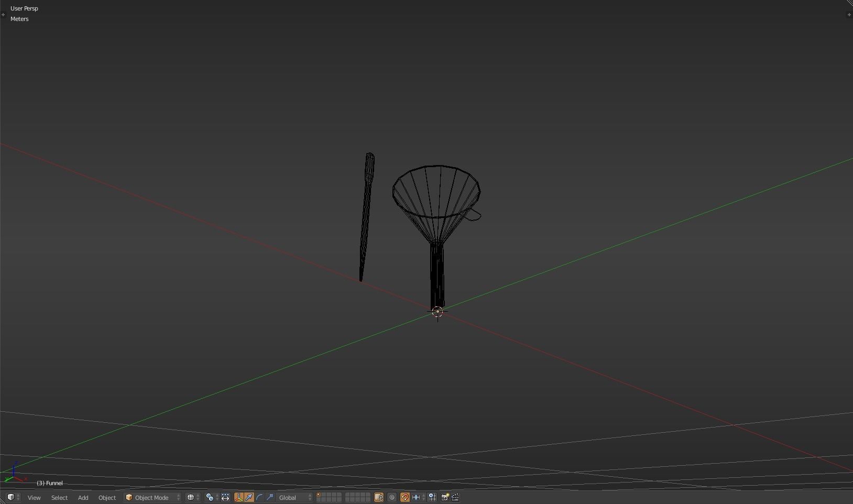
Task: Click OpenGL render image camera icon
Action: [445, 498]
